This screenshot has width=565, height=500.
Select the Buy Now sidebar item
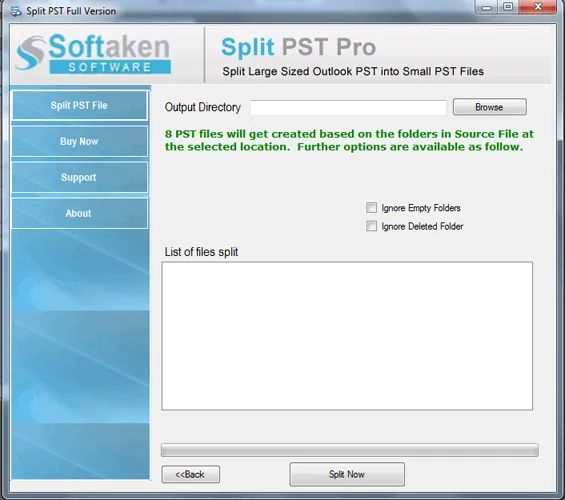[x=80, y=141]
